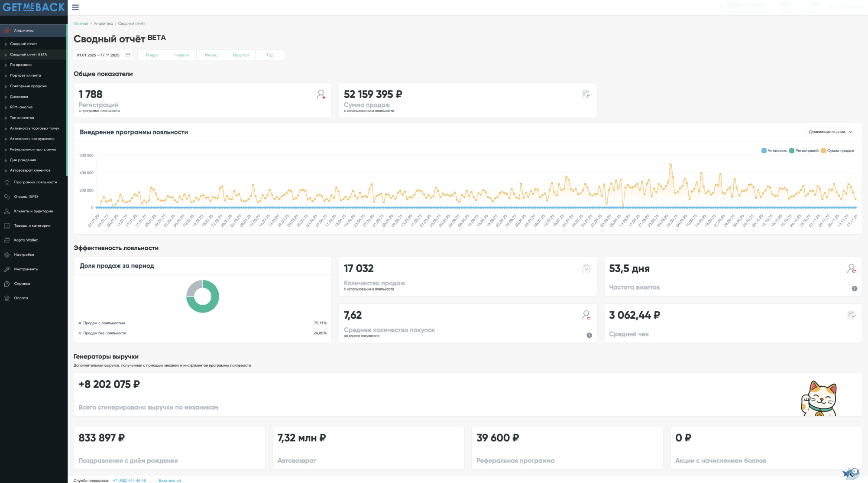Image resolution: width=868 pixels, height=483 pixels.
Task: Click help question icon on Частота визитов
Action: (x=854, y=289)
